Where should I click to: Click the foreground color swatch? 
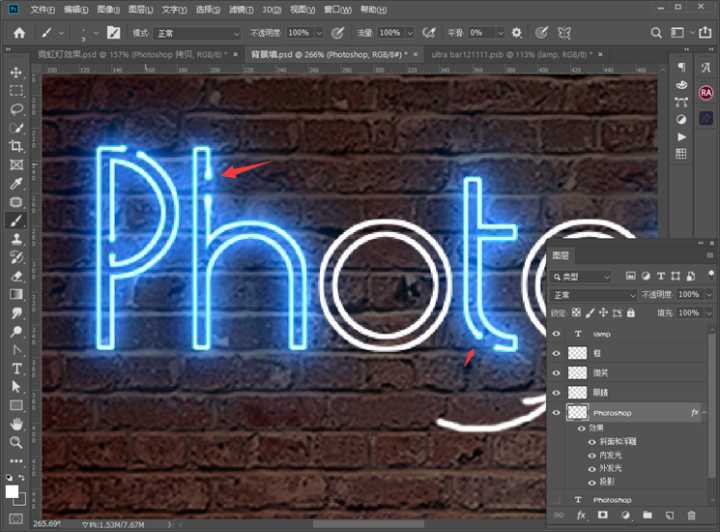point(13,492)
